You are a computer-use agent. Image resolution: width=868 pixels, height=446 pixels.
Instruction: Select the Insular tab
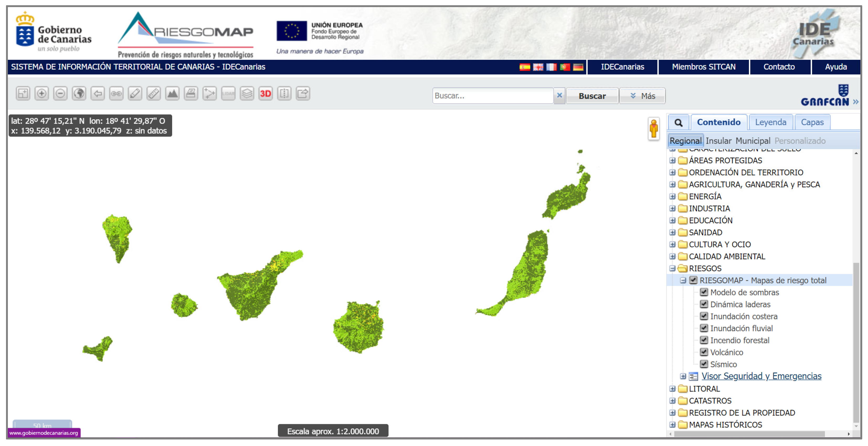(x=718, y=141)
